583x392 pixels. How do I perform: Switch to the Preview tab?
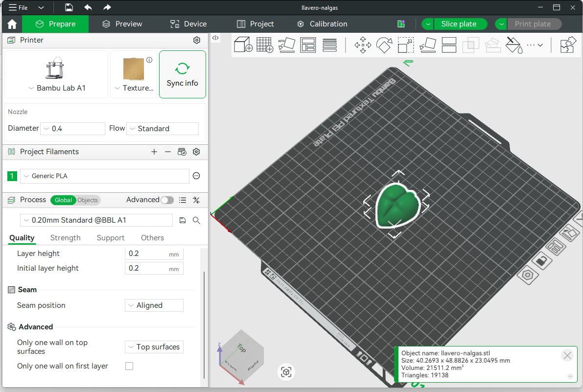[x=122, y=24]
